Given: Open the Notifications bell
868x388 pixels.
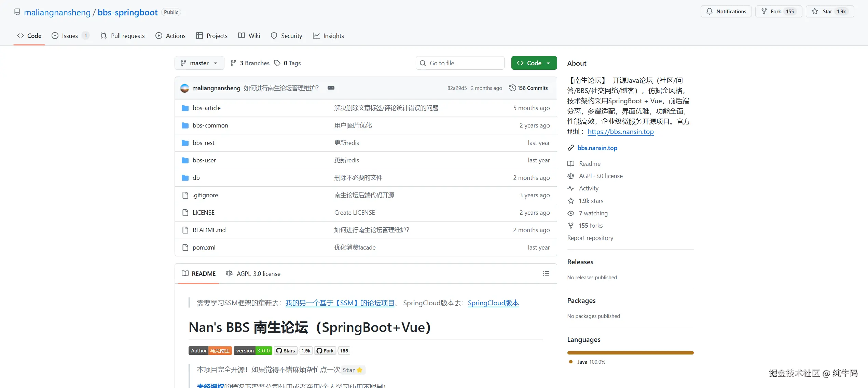Looking at the screenshot, I should (x=709, y=11).
